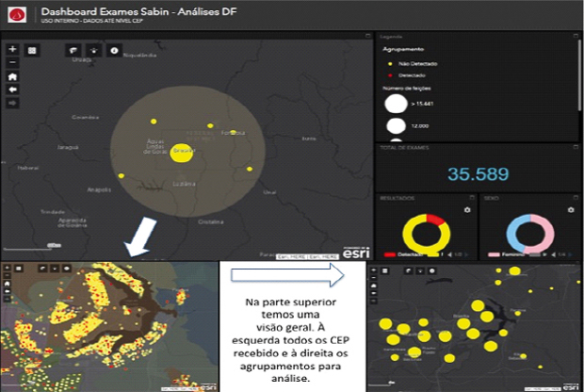This screenshot has width=584, height=392.
Task: Select large yellow Brasília cluster on main map
Action: (182, 153)
